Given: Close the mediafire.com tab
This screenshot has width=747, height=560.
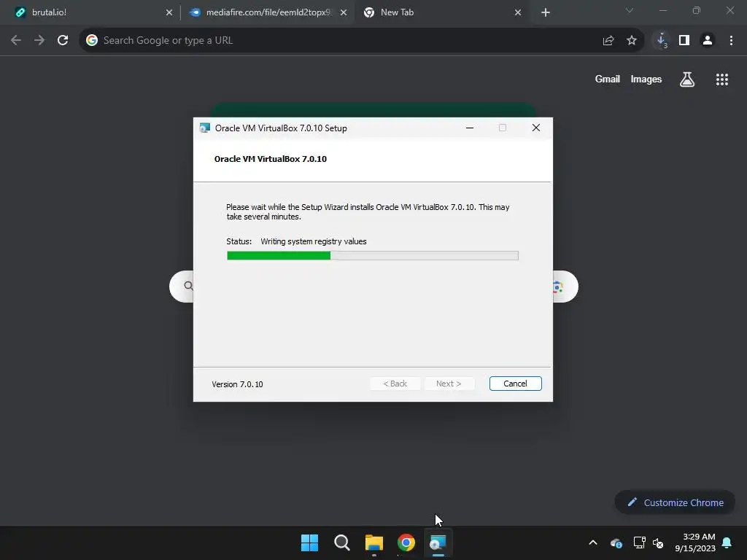Looking at the screenshot, I should tap(344, 12).
